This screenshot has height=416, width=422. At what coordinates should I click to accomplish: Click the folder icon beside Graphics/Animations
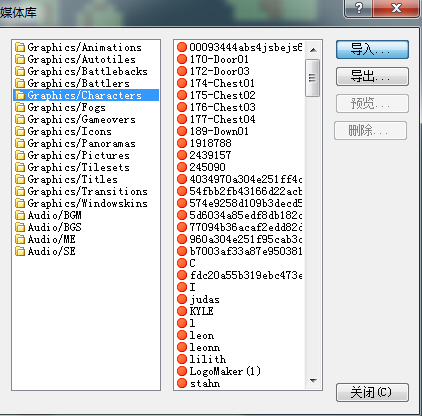[20, 47]
